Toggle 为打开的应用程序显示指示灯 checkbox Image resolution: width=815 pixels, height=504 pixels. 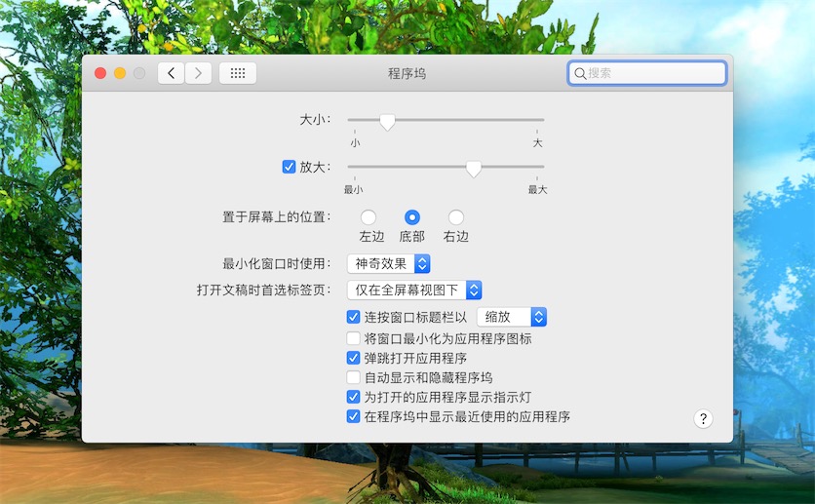click(354, 397)
